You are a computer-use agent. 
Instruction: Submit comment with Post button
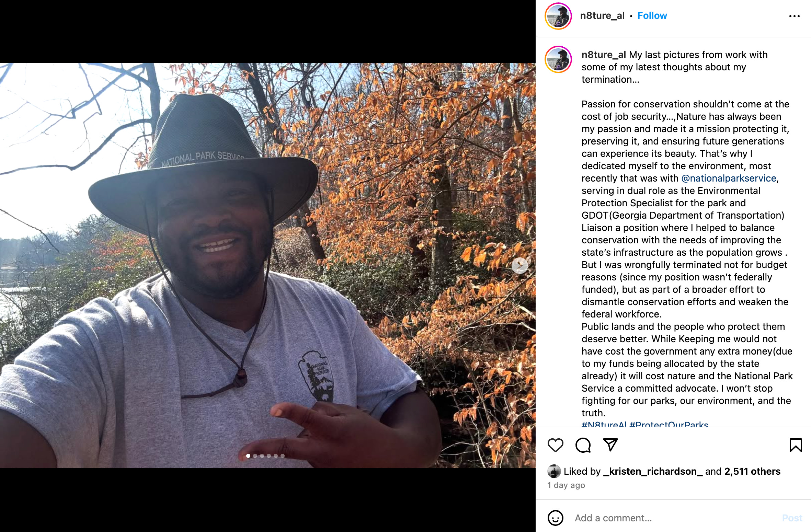click(792, 518)
